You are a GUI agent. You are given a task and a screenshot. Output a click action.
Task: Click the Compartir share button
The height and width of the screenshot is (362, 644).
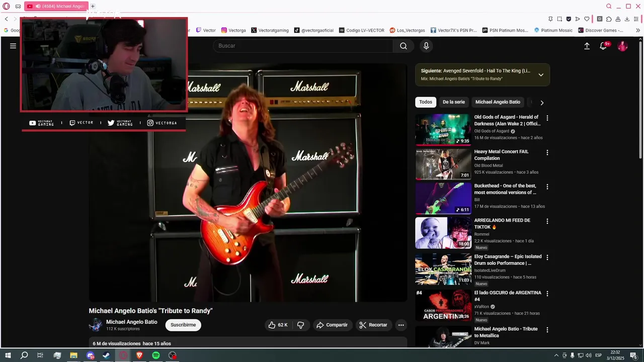[x=332, y=325]
